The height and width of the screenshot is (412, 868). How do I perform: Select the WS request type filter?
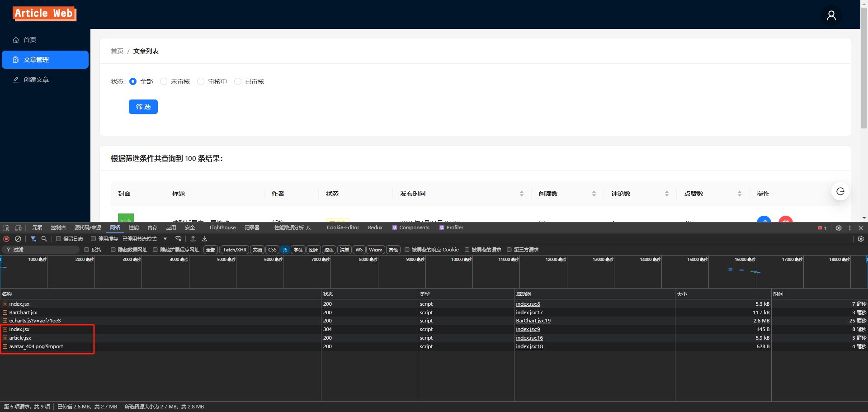click(359, 250)
